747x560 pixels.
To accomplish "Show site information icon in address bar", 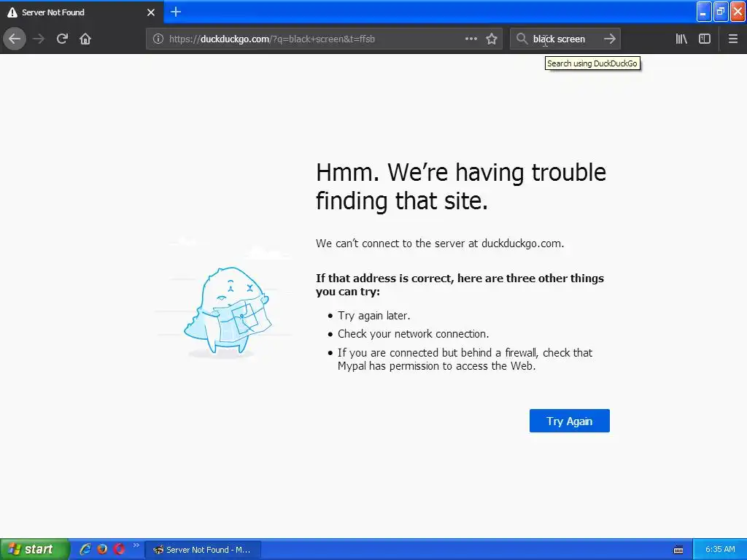I will pyautogui.click(x=158, y=39).
